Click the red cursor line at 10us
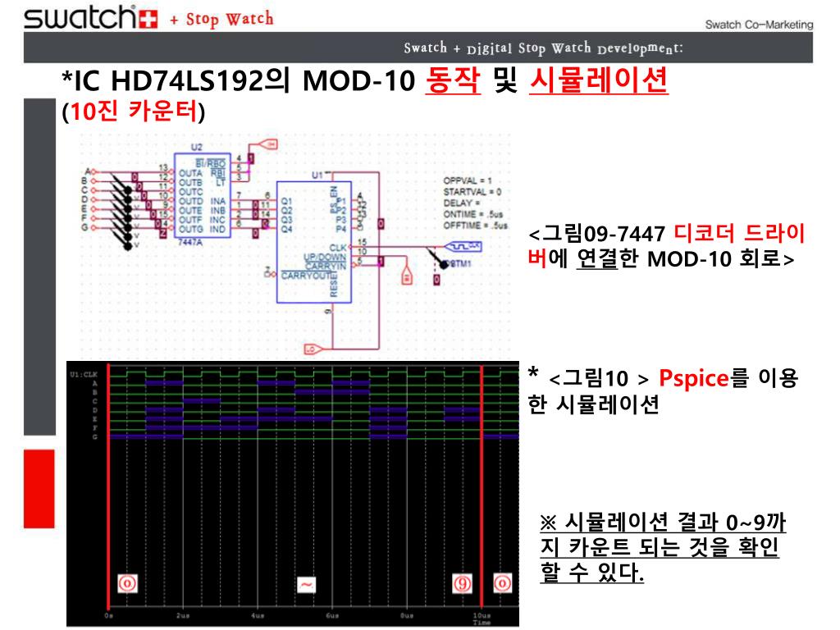This screenshot has width=840, height=630. click(482, 487)
